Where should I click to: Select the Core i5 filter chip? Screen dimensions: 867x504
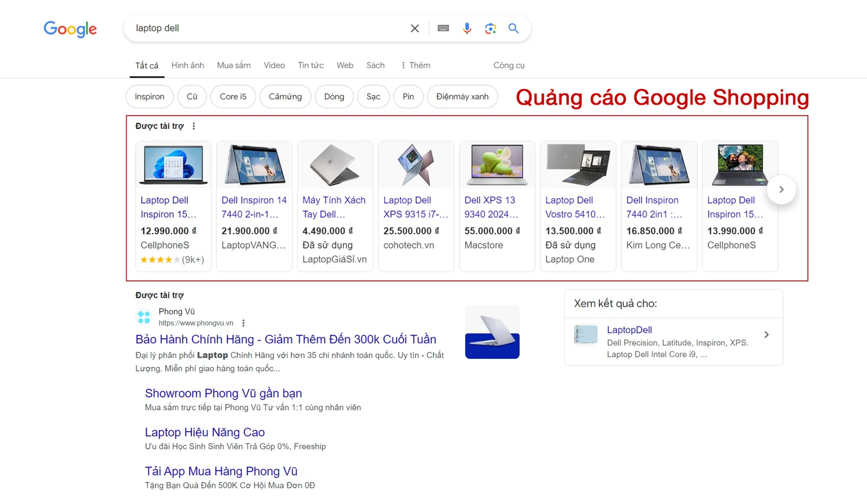[x=233, y=97]
